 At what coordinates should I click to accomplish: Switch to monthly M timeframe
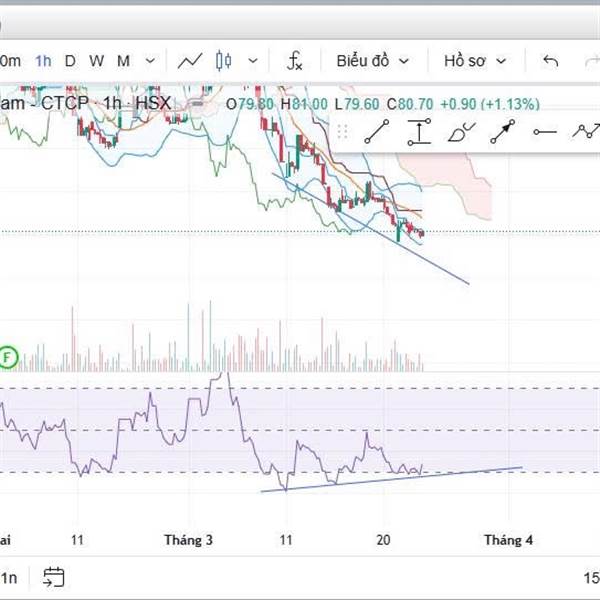coord(123,61)
